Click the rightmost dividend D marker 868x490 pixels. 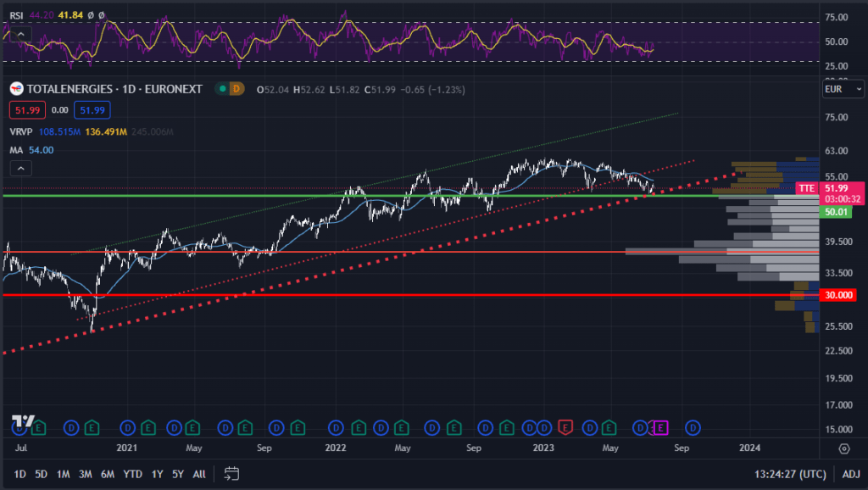[x=693, y=427]
